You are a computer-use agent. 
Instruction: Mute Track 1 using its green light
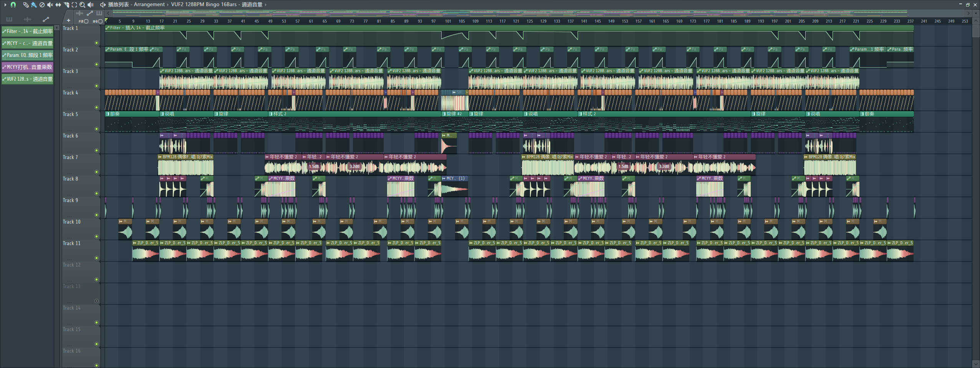(x=96, y=43)
